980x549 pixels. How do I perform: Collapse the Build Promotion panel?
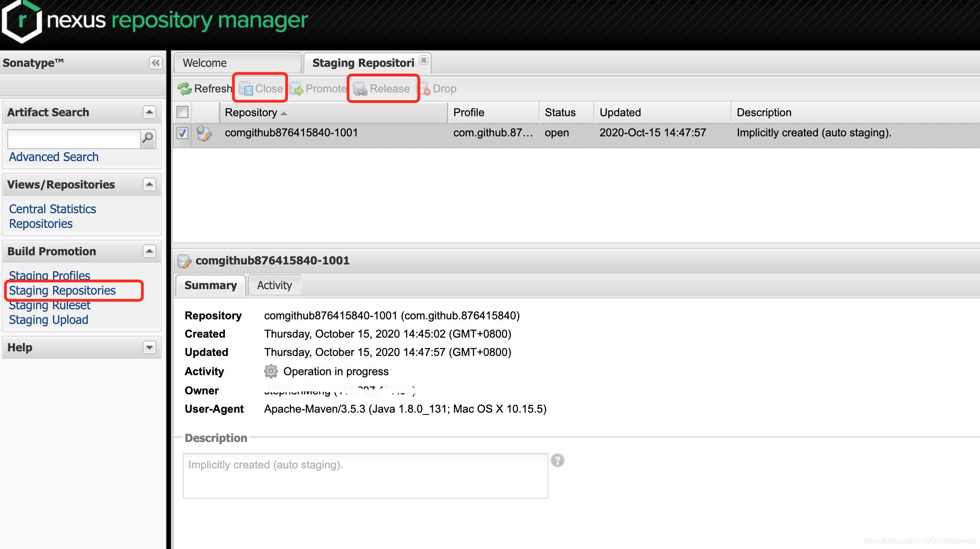coord(149,251)
